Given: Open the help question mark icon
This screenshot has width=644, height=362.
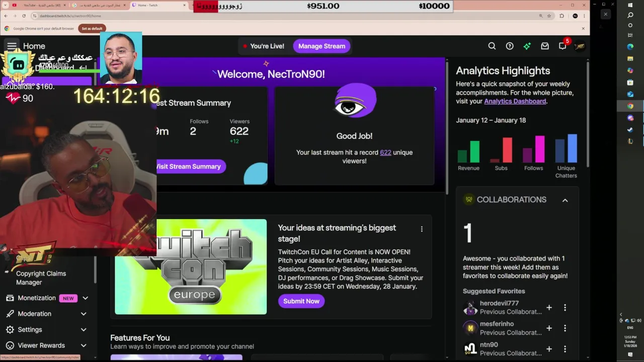Looking at the screenshot, I should pyautogui.click(x=510, y=46).
